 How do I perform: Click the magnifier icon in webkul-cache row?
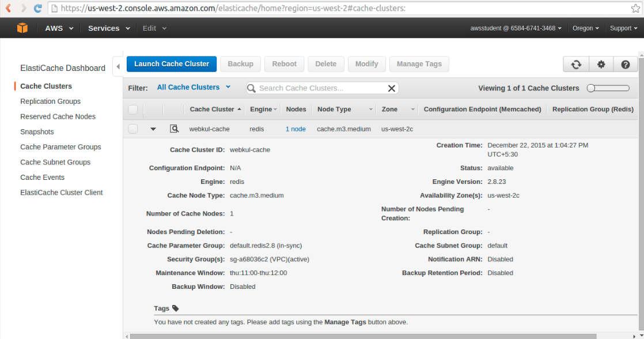coord(174,129)
